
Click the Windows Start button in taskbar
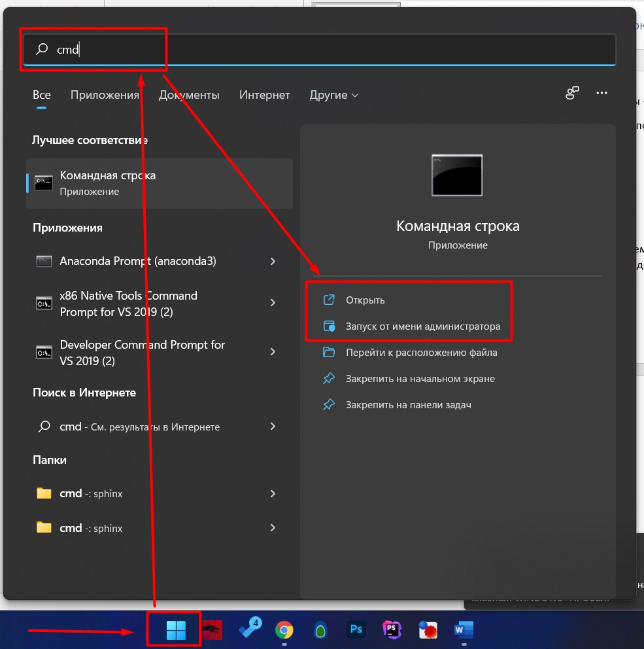(176, 629)
